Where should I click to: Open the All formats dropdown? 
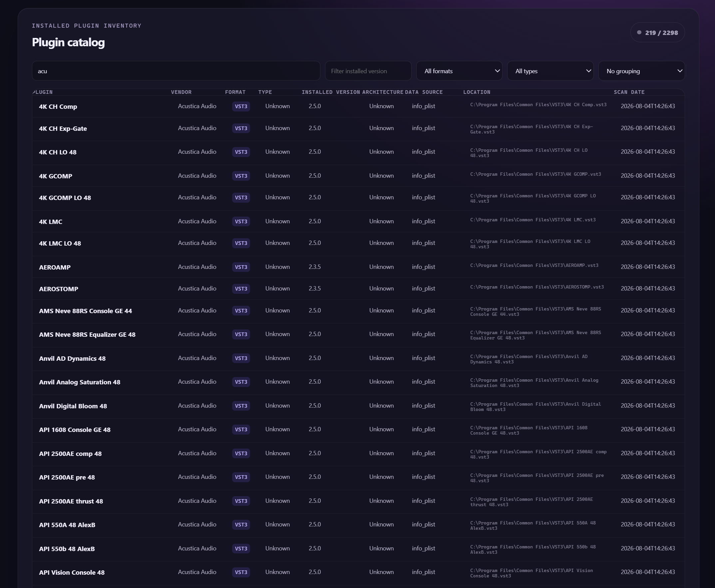coord(459,71)
